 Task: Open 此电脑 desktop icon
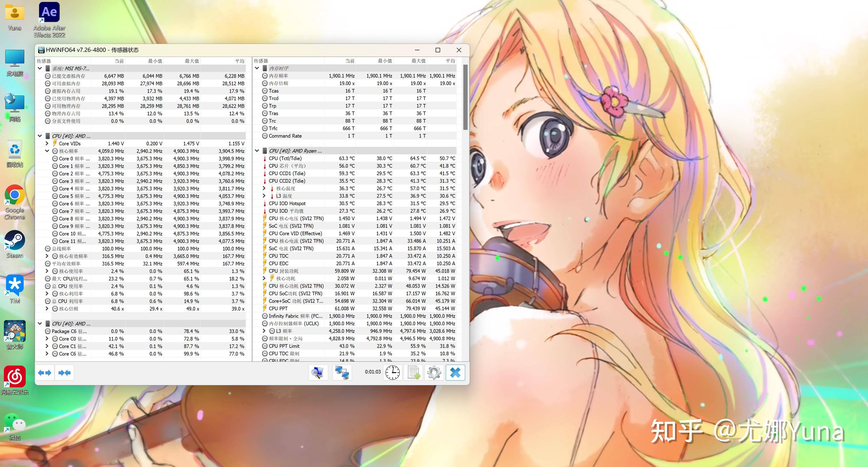point(15,63)
